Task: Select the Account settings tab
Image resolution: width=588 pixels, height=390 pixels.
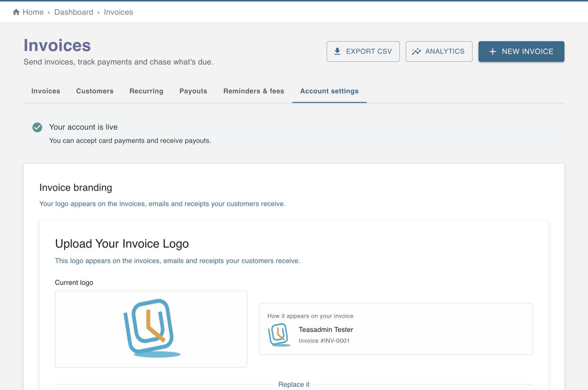Action: tap(329, 91)
